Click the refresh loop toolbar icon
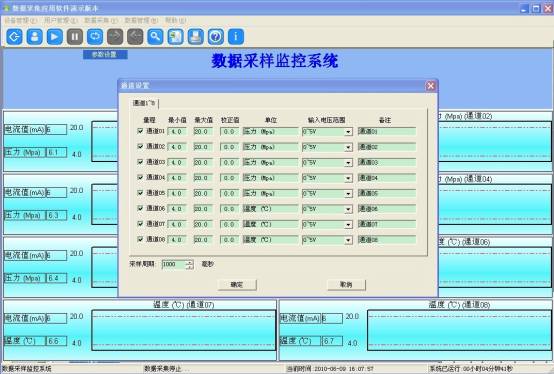The height and width of the screenshot is (374, 554). [x=95, y=36]
